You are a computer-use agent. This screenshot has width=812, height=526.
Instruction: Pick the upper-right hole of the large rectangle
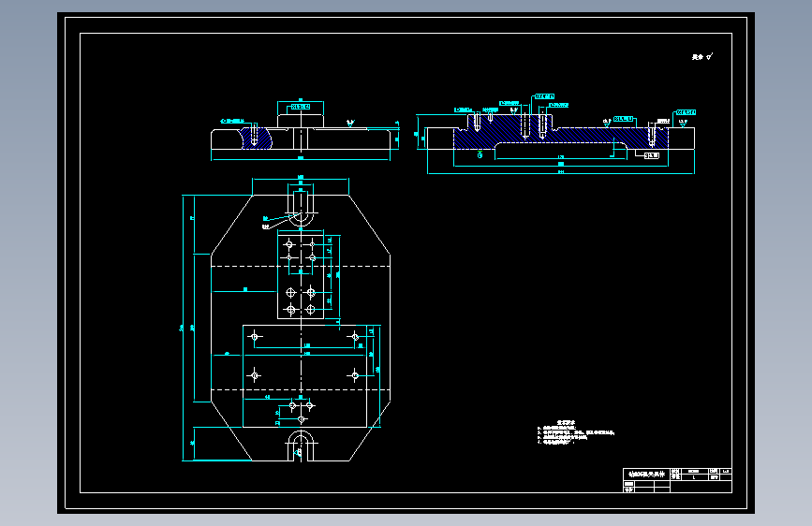click(355, 337)
